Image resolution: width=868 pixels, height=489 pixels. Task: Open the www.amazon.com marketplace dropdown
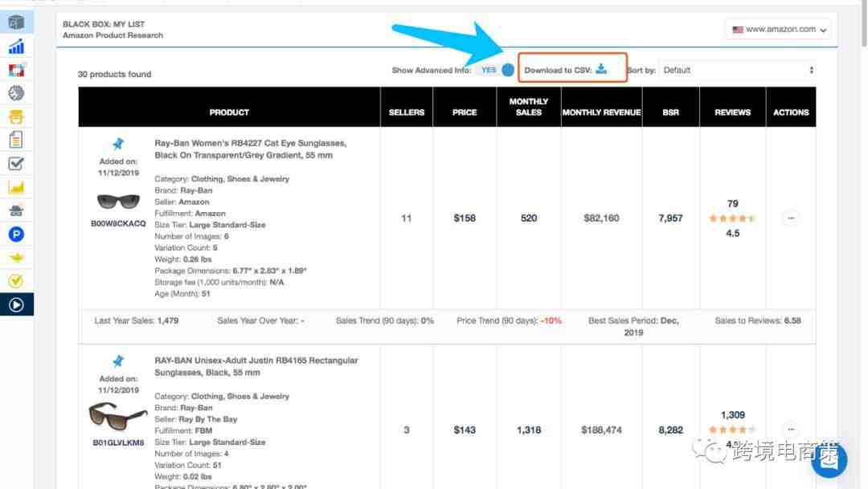coord(779,30)
